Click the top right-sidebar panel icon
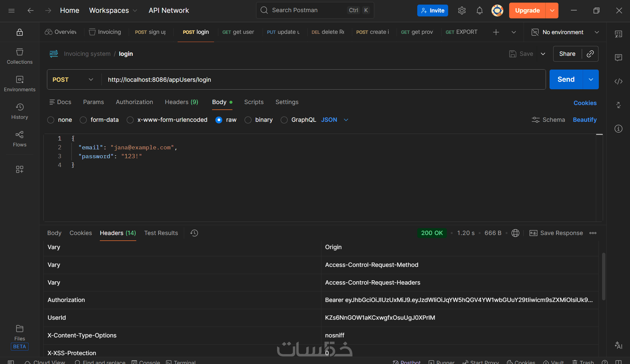This screenshot has width=630, height=364. click(x=619, y=34)
